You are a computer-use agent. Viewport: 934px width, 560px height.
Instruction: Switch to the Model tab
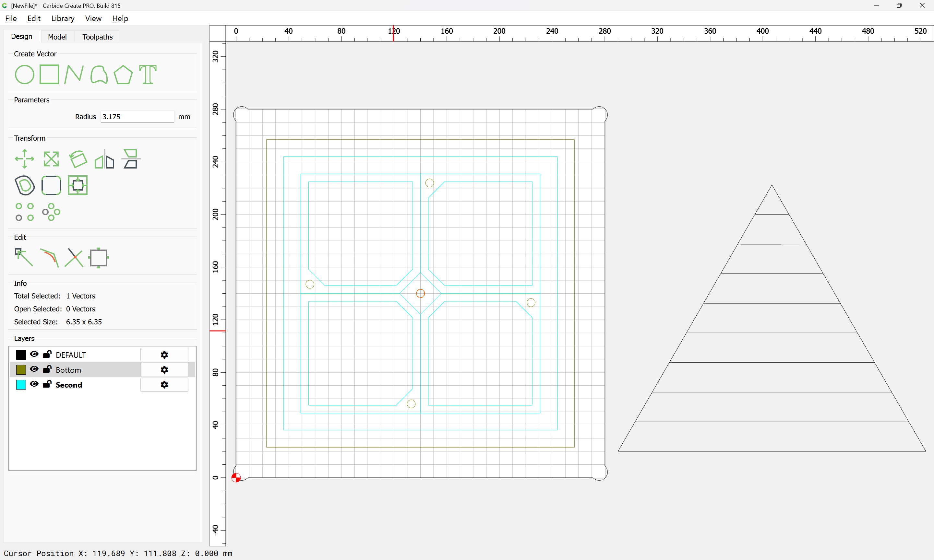point(57,37)
